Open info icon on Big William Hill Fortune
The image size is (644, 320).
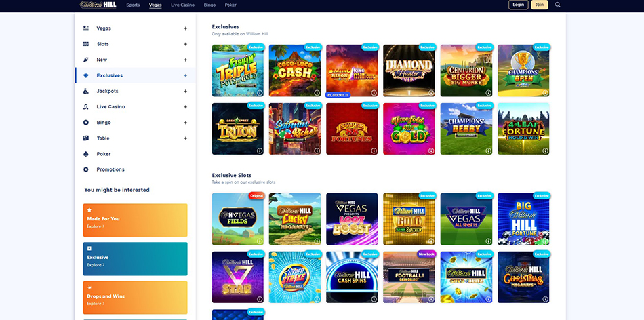point(546,241)
